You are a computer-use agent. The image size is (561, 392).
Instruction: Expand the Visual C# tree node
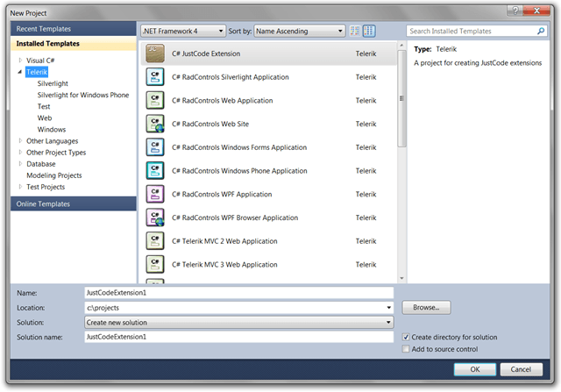pyautogui.click(x=20, y=61)
